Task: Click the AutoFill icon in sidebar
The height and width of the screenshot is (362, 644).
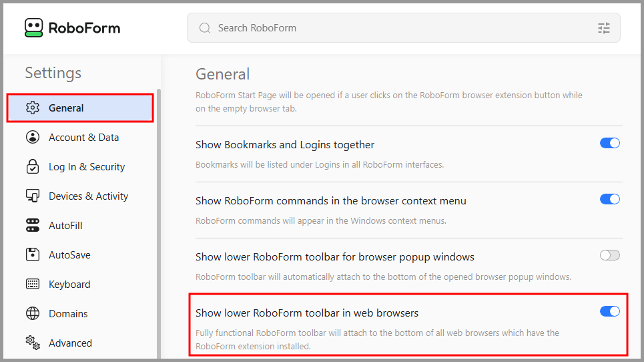Action: pyautogui.click(x=33, y=225)
